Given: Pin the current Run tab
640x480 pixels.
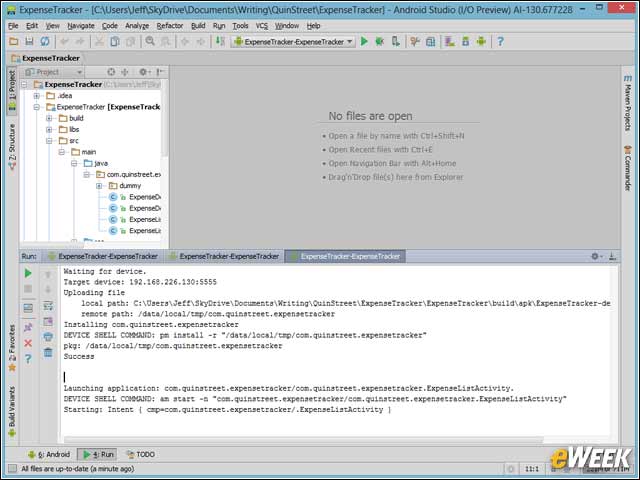Looking at the screenshot, I should (x=28, y=327).
